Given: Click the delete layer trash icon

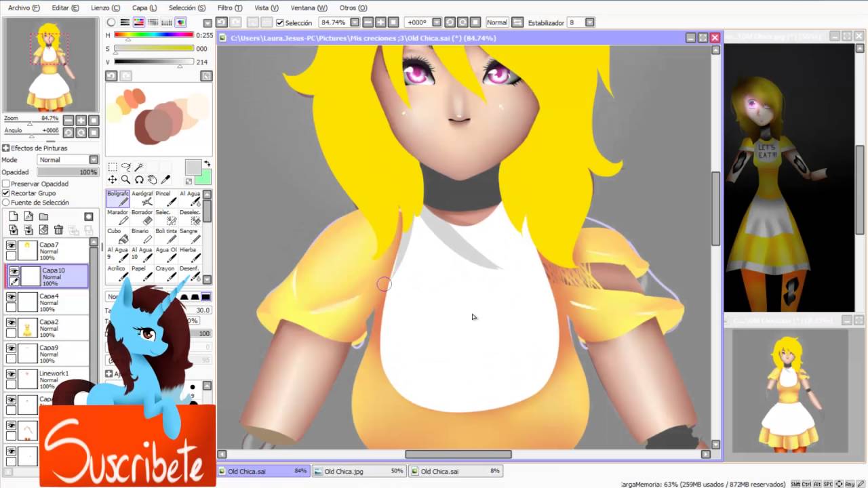Looking at the screenshot, I should coord(58,230).
